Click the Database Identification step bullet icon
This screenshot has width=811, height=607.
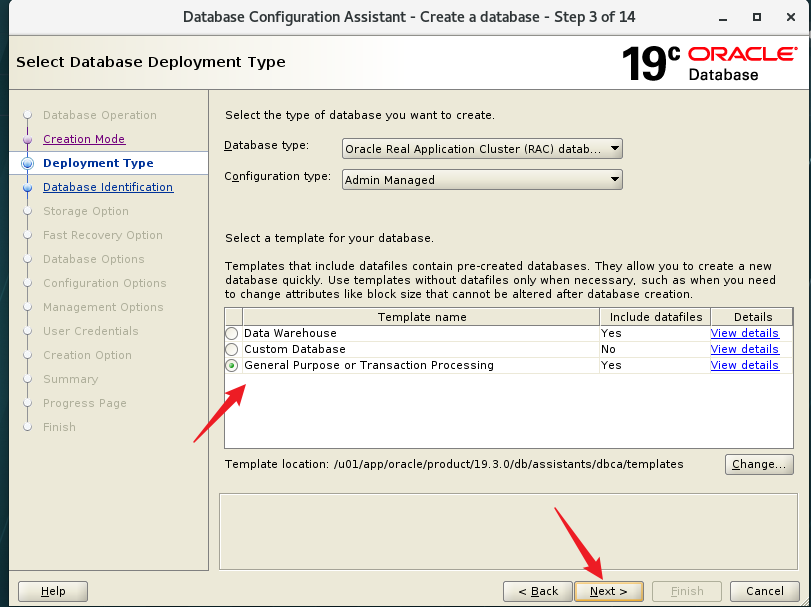click(x=27, y=188)
